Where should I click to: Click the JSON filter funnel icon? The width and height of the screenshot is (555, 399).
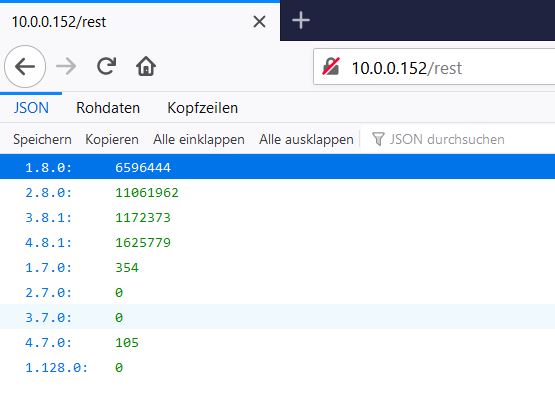[378, 139]
